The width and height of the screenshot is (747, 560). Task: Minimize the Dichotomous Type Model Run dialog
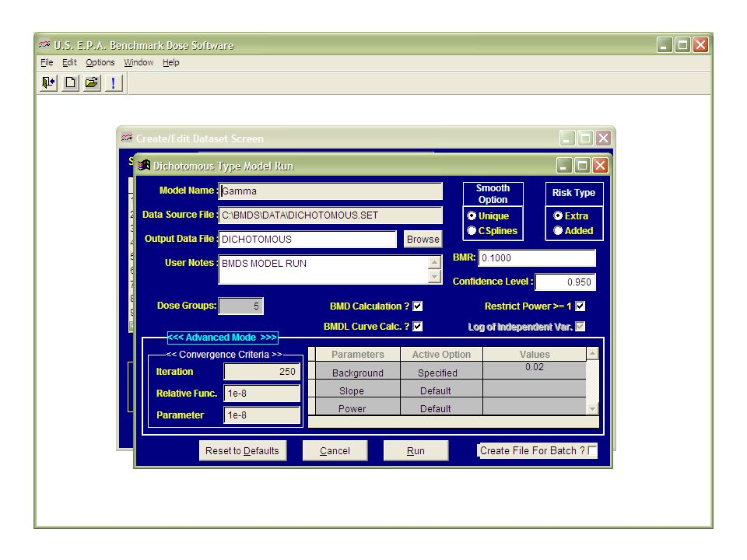tap(564, 165)
